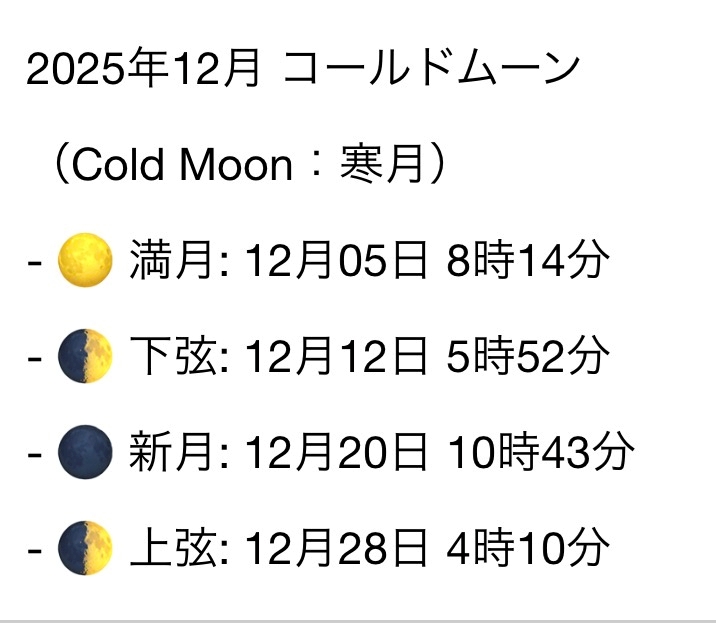The width and height of the screenshot is (716, 625).
Task: Click the 満月 label
Action: (x=171, y=260)
